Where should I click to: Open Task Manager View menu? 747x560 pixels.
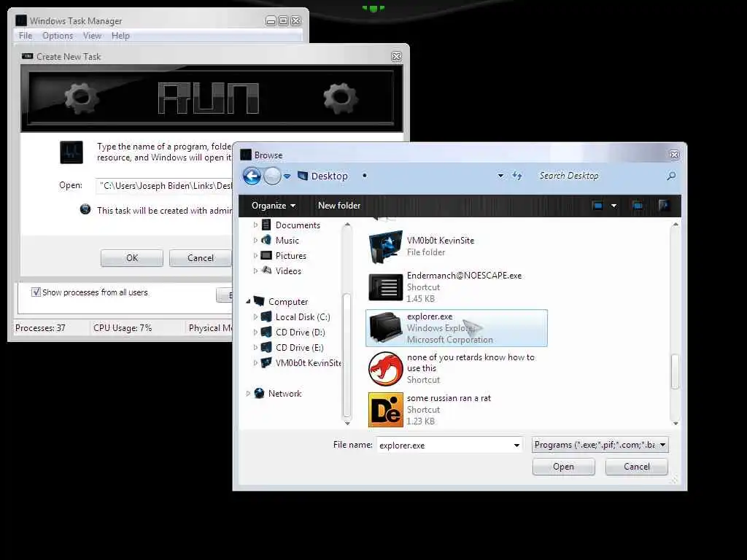pos(92,36)
